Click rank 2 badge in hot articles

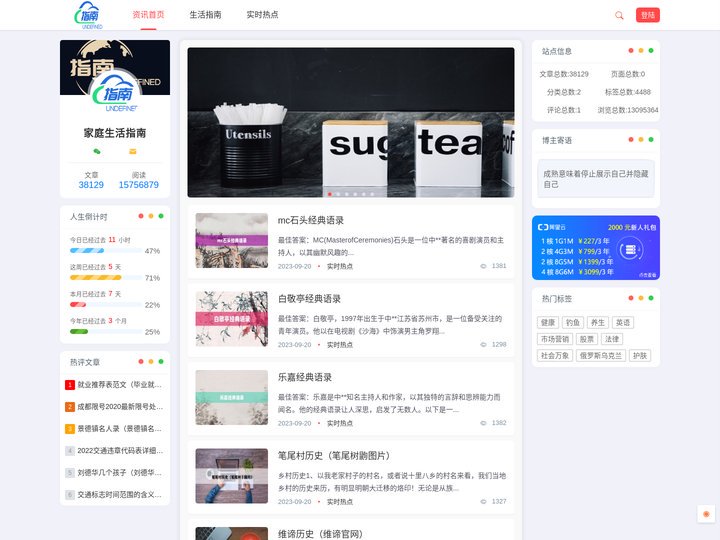(x=70, y=407)
